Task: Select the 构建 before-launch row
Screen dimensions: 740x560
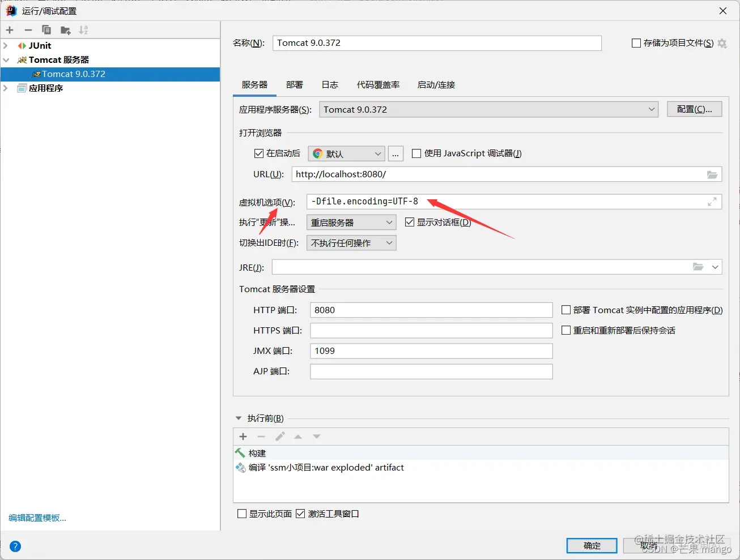Action: (x=481, y=453)
